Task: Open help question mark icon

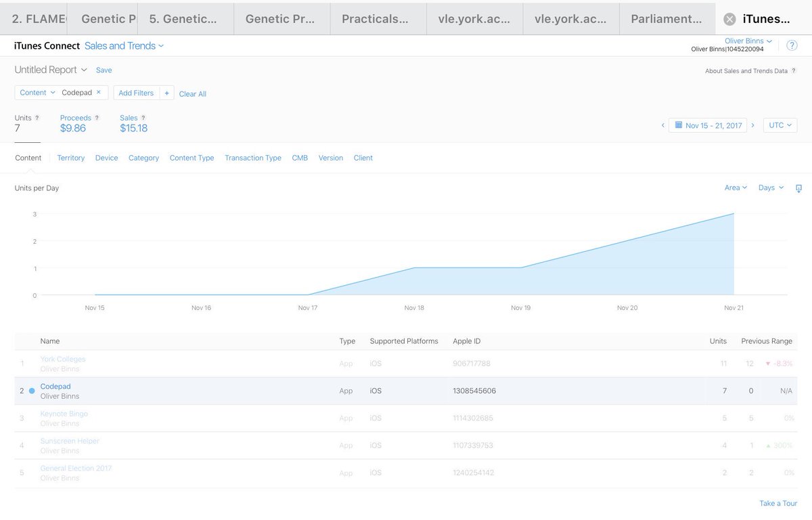Action: tap(792, 45)
